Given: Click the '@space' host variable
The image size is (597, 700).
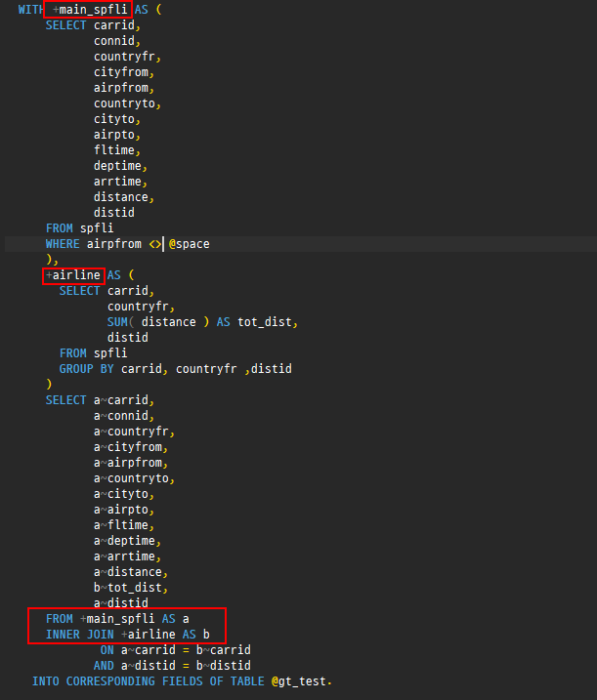Looking at the screenshot, I should pos(190,244).
